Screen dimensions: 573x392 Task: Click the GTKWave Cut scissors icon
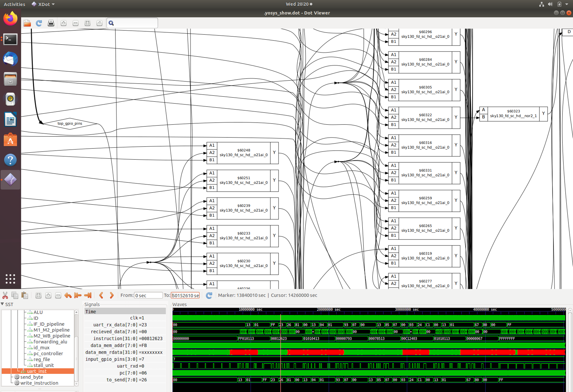pos(5,295)
